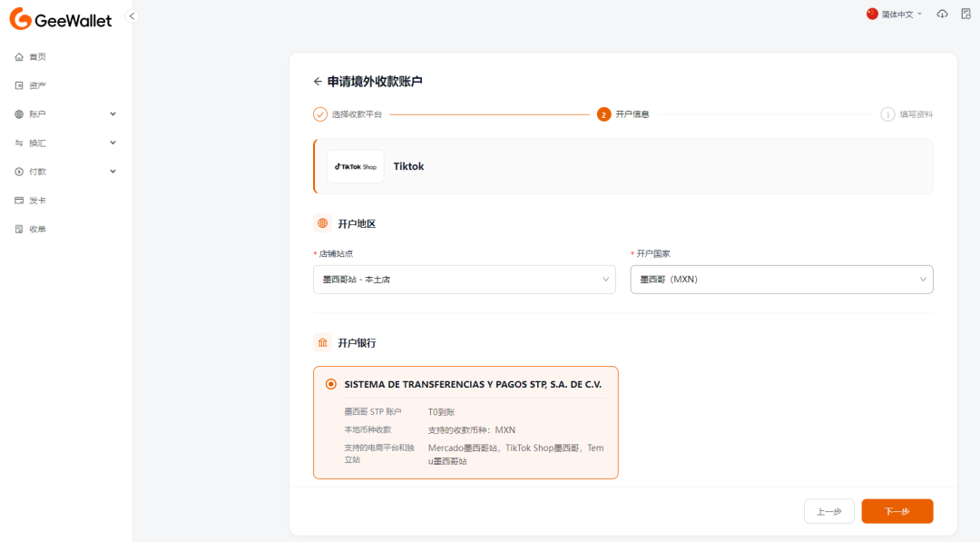Image resolution: width=980 pixels, height=542 pixels.
Task: Click the 开户地区 globe section icon
Action: [322, 223]
